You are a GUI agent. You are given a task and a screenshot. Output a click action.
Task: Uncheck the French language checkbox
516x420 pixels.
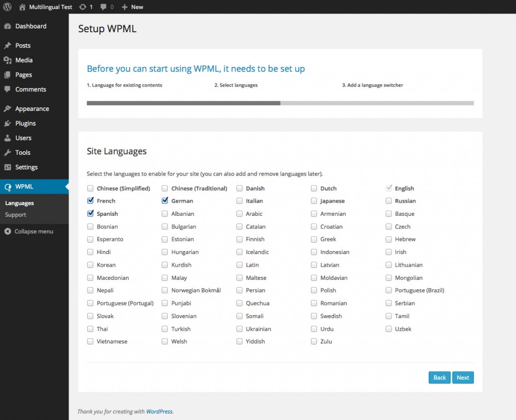(90, 201)
